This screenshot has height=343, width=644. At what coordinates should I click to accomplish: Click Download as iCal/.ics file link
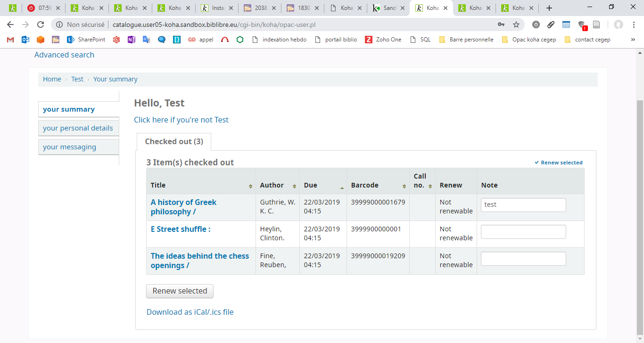coord(190,312)
